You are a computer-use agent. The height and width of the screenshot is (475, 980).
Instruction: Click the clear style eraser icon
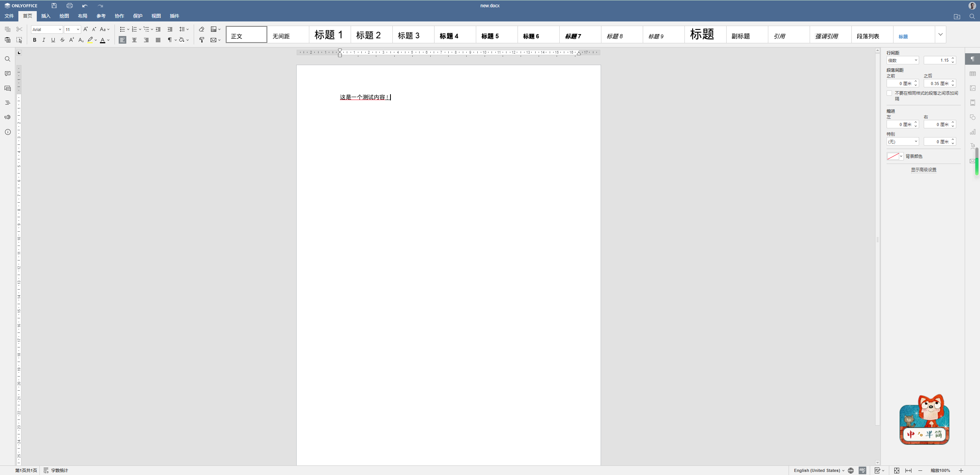202,29
